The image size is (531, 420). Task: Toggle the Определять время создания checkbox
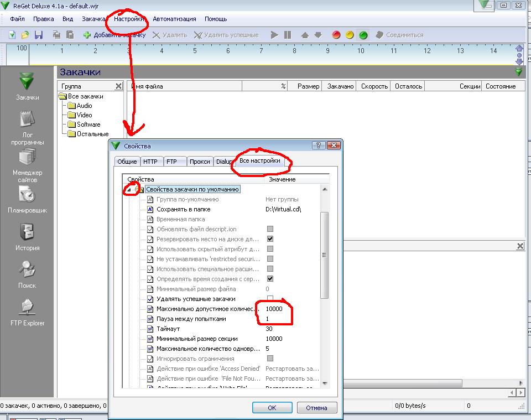(270, 279)
